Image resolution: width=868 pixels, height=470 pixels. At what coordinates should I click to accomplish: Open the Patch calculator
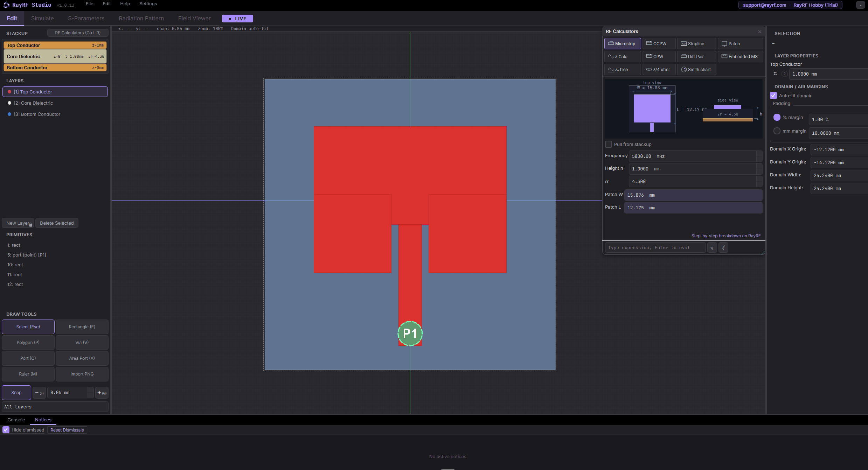coord(740,44)
